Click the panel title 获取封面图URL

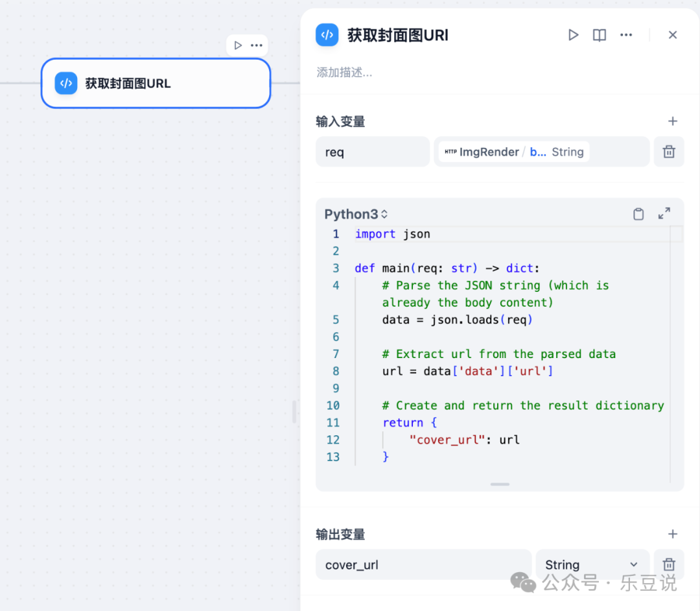pyautogui.click(x=398, y=35)
